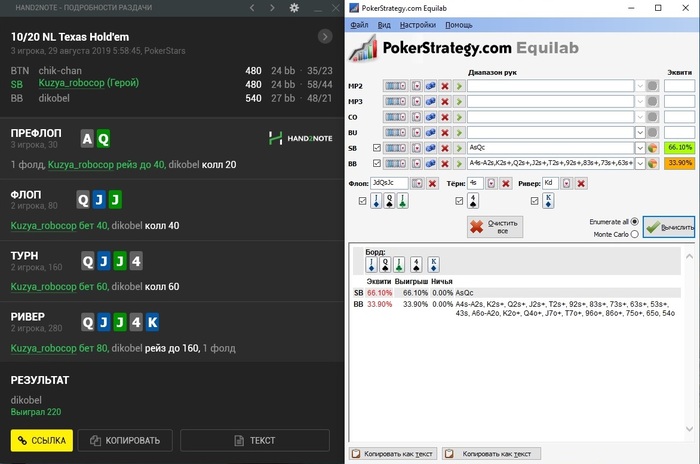Clear turn card with red X
This screenshot has width=700, height=464.
click(x=505, y=183)
